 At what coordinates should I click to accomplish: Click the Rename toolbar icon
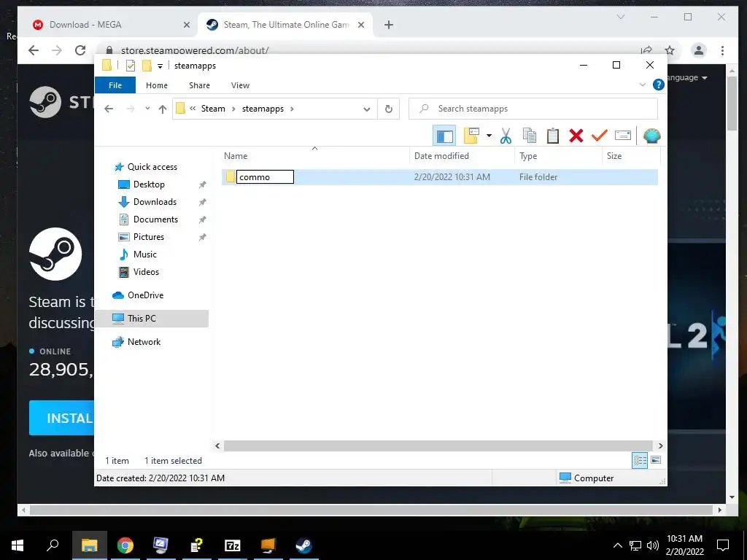(x=623, y=136)
